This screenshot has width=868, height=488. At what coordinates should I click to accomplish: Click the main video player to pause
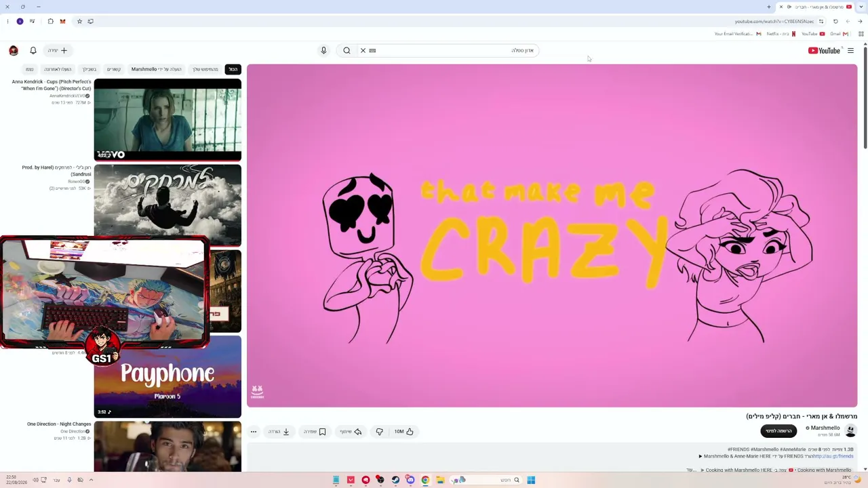point(552,236)
